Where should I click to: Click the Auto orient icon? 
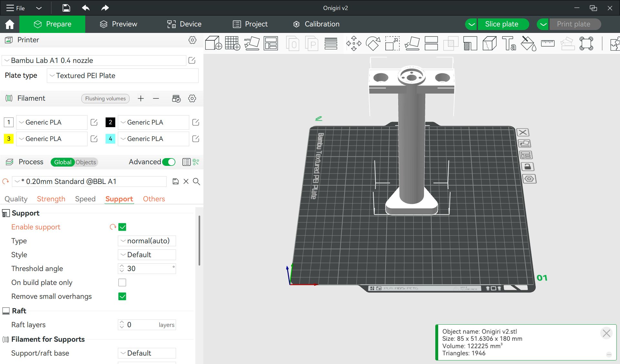point(252,43)
